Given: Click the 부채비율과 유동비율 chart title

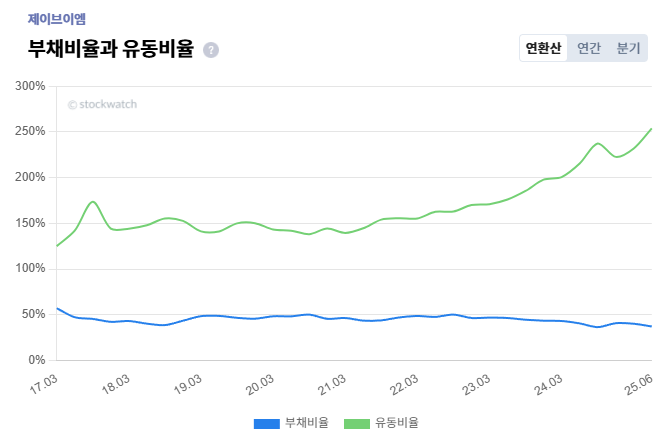Looking at the screenshot, I should [110, 49].
